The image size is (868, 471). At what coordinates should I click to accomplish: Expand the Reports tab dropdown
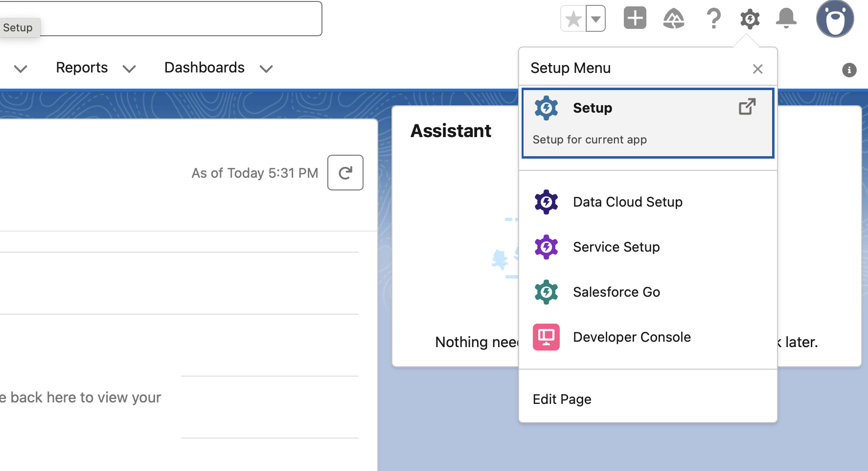129,69
